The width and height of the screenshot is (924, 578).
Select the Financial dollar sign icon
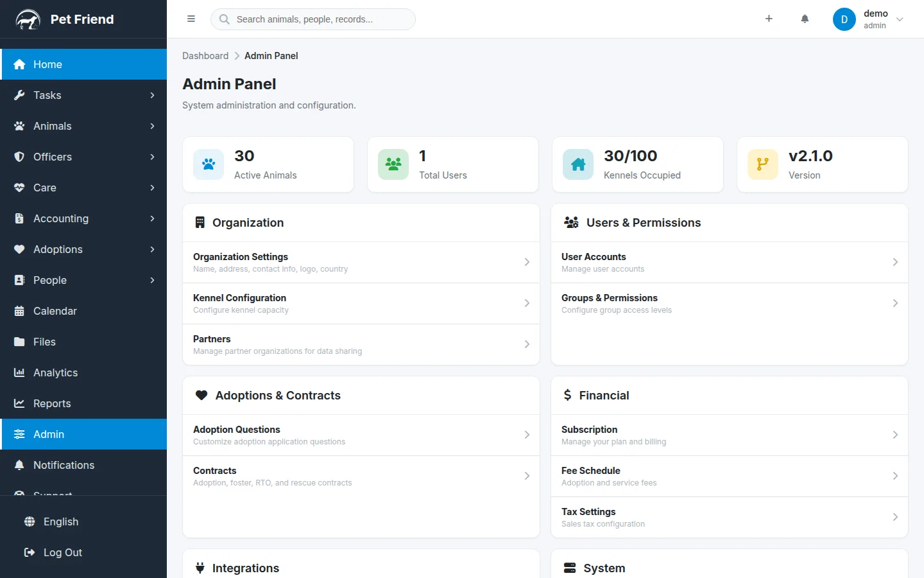click(x=567, y=395)
